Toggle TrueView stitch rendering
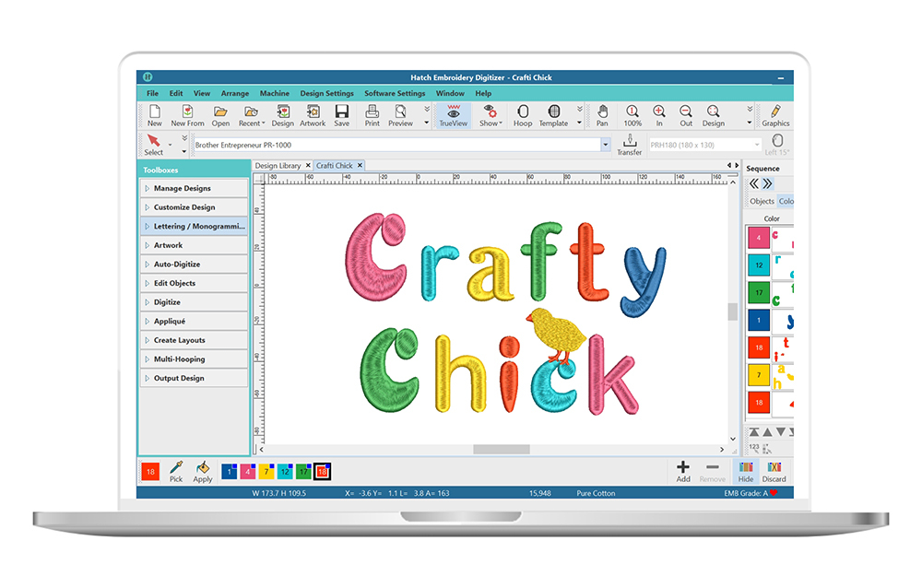922x588 pixels. (453, 115)
